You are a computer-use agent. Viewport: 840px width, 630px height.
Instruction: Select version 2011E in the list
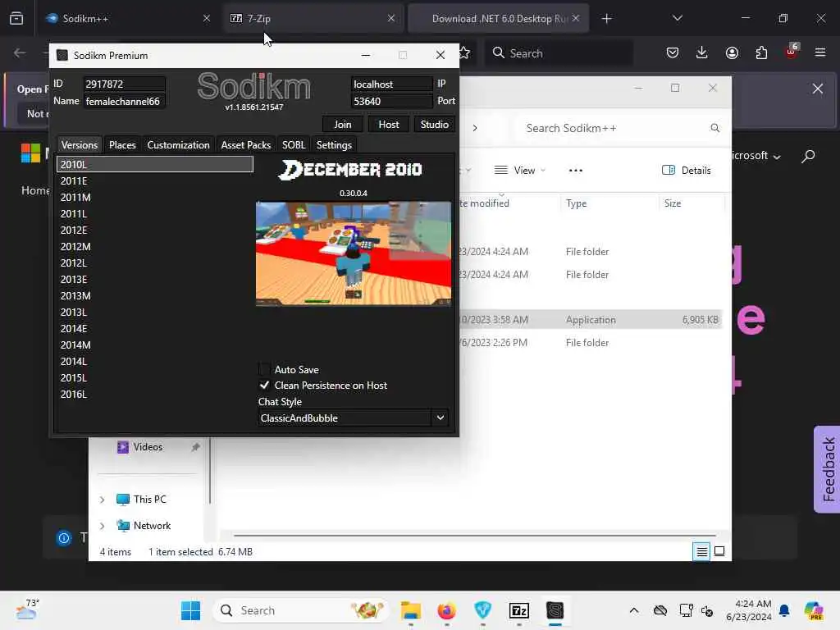(155, 181)
